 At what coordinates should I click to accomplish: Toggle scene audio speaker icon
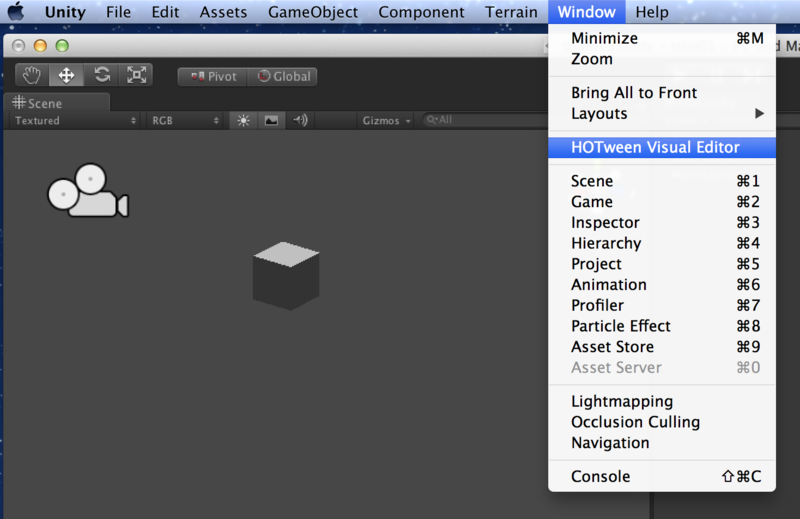[300, 120]
